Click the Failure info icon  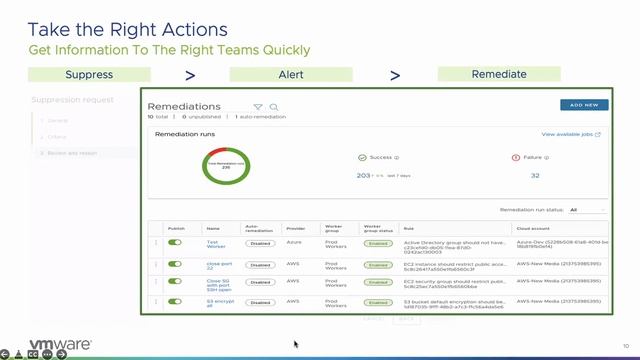point(547,158)
